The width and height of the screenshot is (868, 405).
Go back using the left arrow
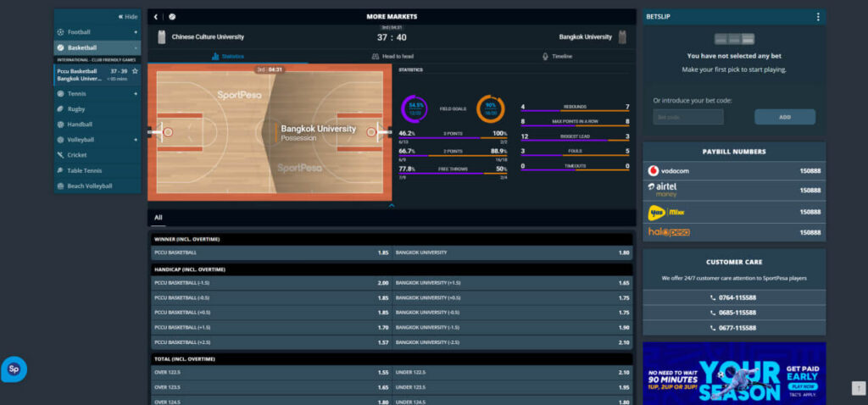point(156,17)
